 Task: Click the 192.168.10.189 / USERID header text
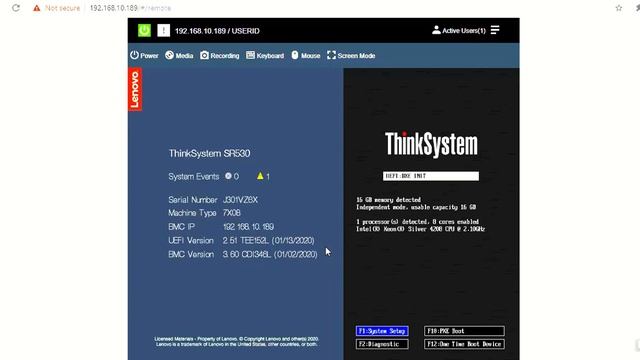217,31
